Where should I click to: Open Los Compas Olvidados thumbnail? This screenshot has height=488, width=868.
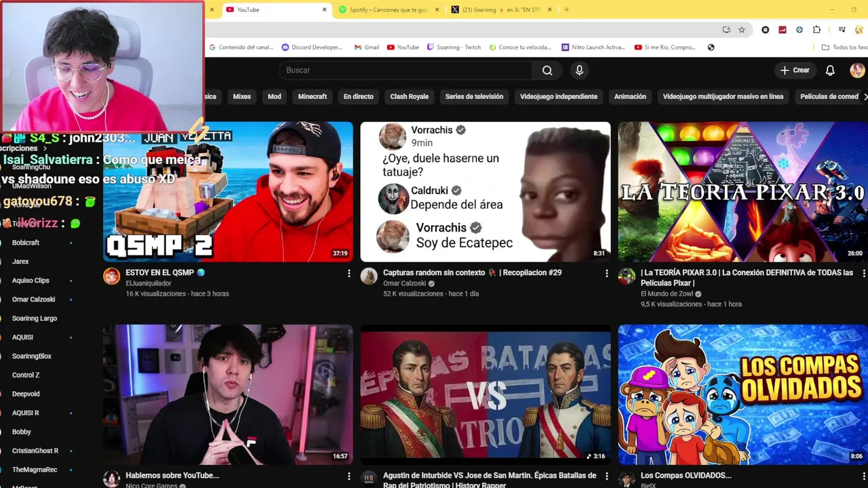[743, 394]
